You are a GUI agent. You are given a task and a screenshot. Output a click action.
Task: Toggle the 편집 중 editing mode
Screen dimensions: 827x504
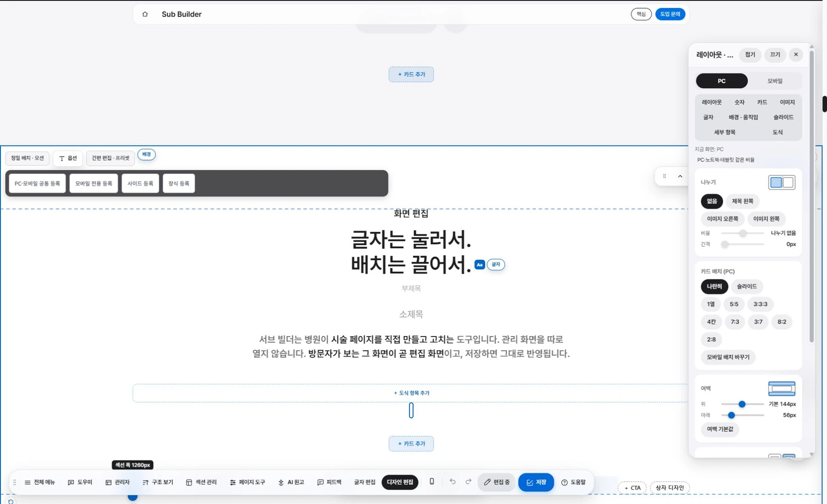(497, 482)
